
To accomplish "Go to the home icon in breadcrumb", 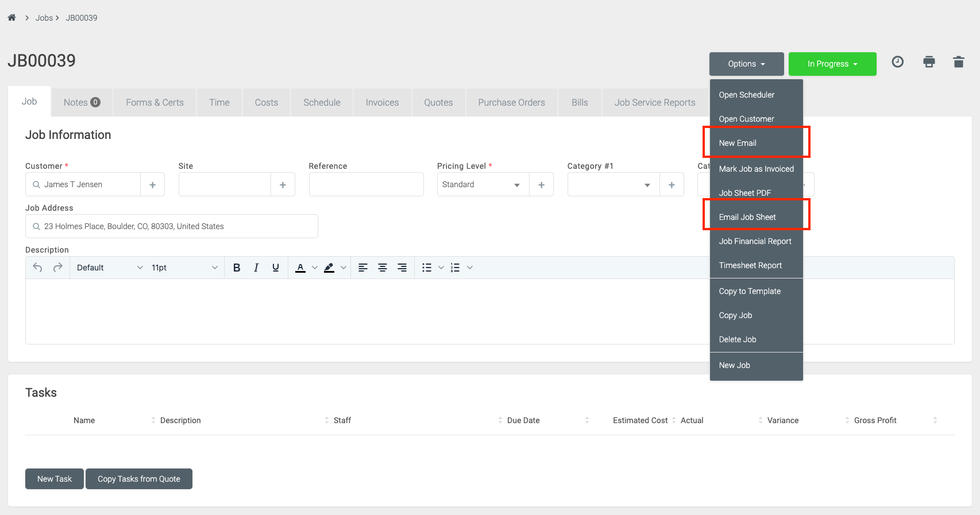I will [x=11, y=18].
